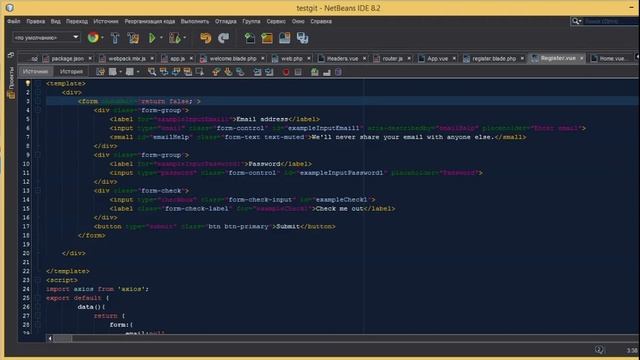This screenshot has height=360, width=640.
Task: Jump to previous bookmark icon
Action: [216, 72]
